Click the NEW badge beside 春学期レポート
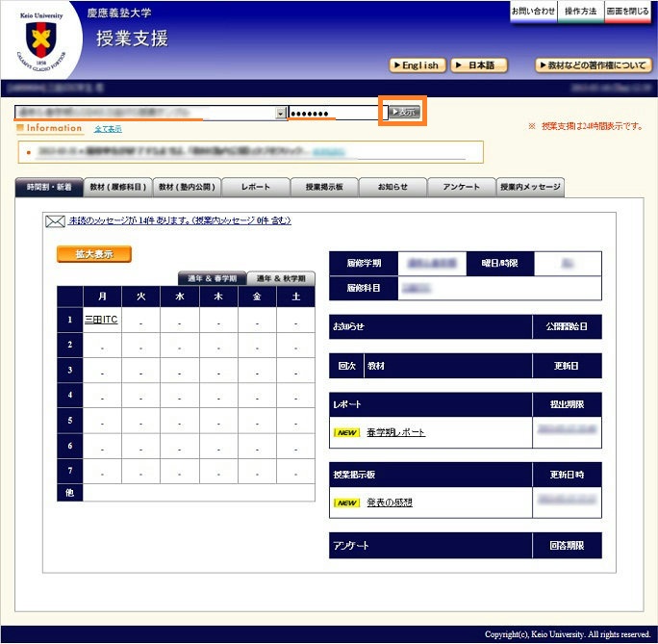Image resolution: width=658 pixels, height=644 pixels. 346,432
